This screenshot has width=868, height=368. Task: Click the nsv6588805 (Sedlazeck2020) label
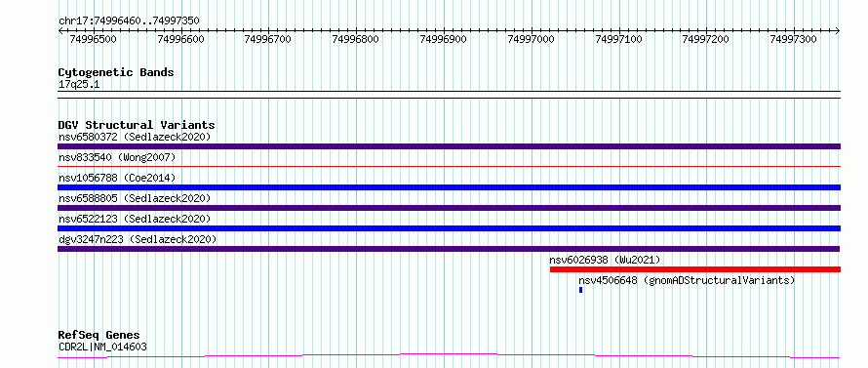coord(135,198)
